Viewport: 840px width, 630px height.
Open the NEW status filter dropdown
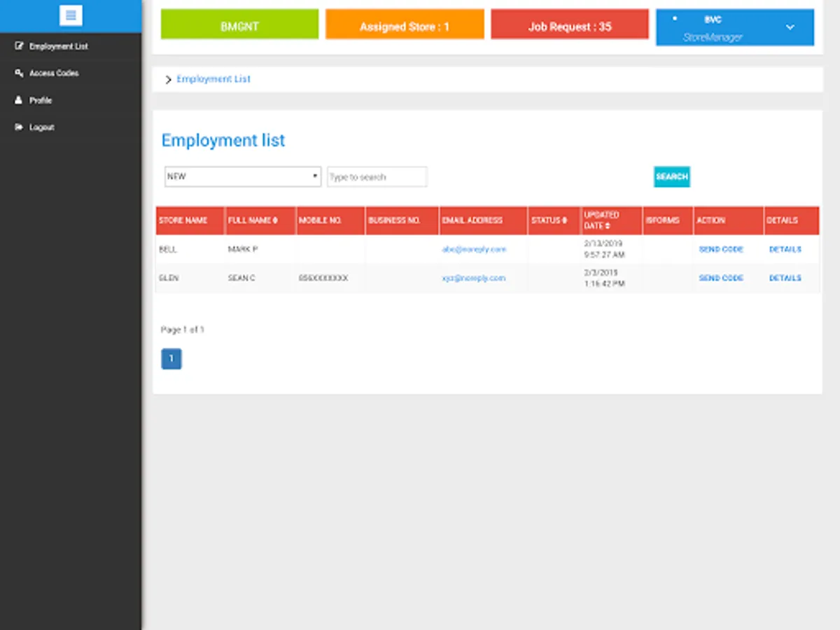pyautogui.click(x=242, y=176)
